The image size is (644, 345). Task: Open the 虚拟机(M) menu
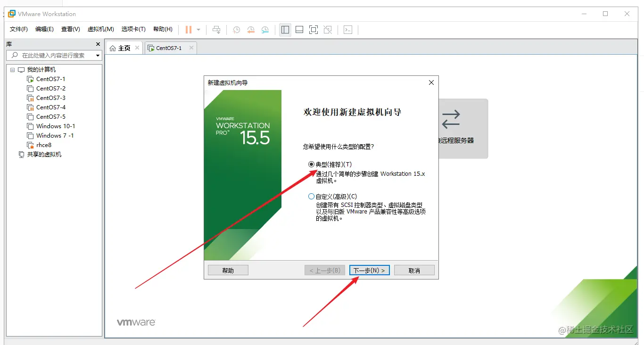click(101, 29)
